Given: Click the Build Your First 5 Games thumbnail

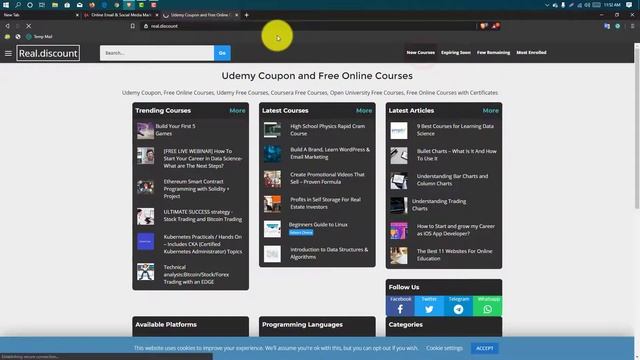Looking at the screenshot, I should click(145, 130).
